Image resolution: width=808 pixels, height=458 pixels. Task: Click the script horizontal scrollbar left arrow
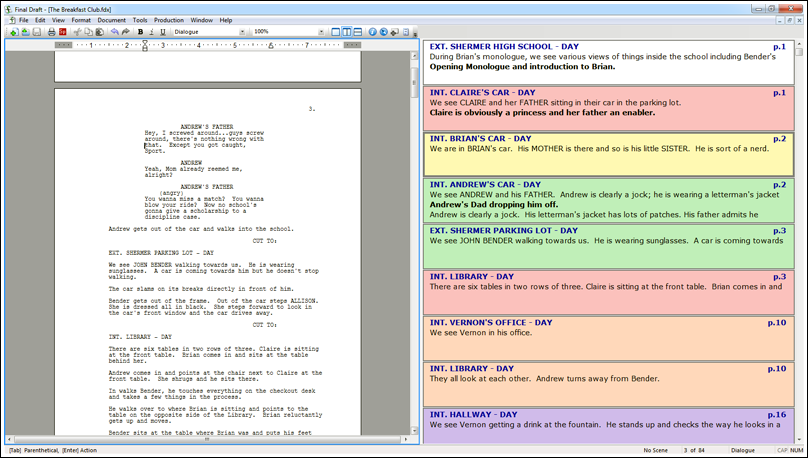pos(9,439)
